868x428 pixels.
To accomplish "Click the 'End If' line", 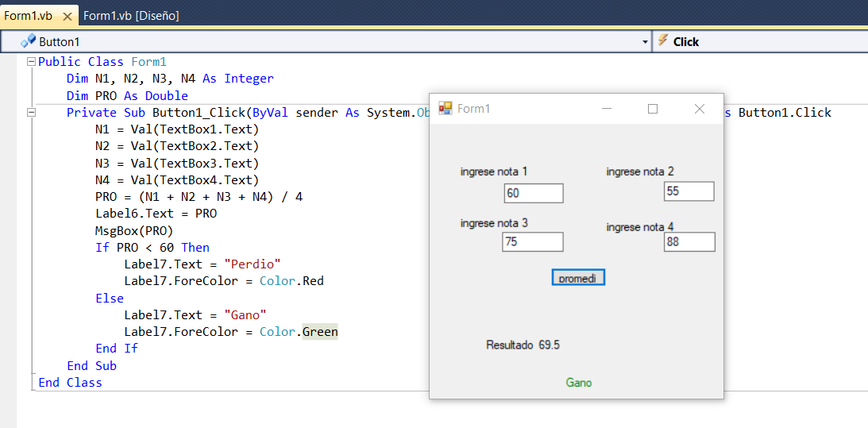I will (x=116, y=349).
